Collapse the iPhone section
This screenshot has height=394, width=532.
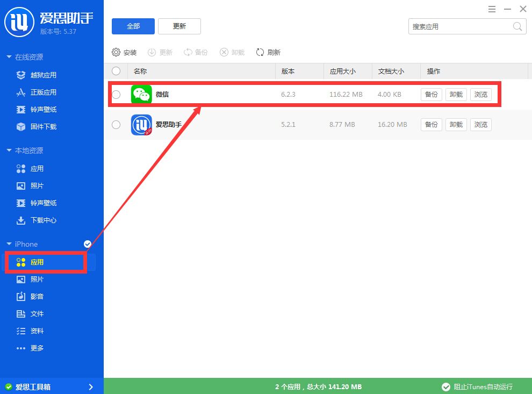point(24,244)
